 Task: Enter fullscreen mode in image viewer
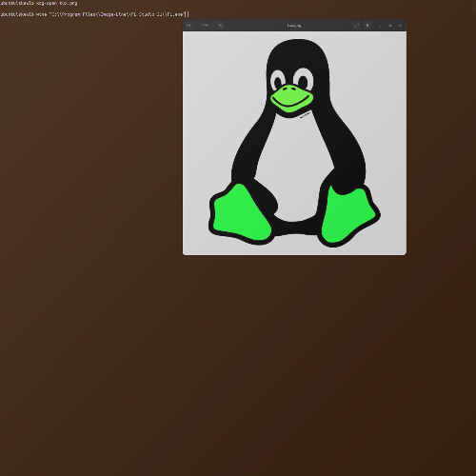[357, 26]
